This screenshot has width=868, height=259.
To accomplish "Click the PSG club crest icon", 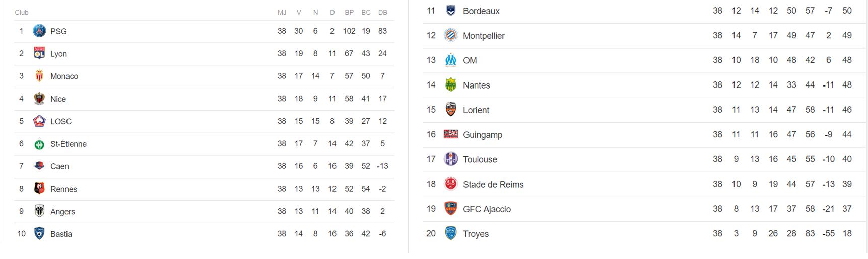I will tap(39, 31).
